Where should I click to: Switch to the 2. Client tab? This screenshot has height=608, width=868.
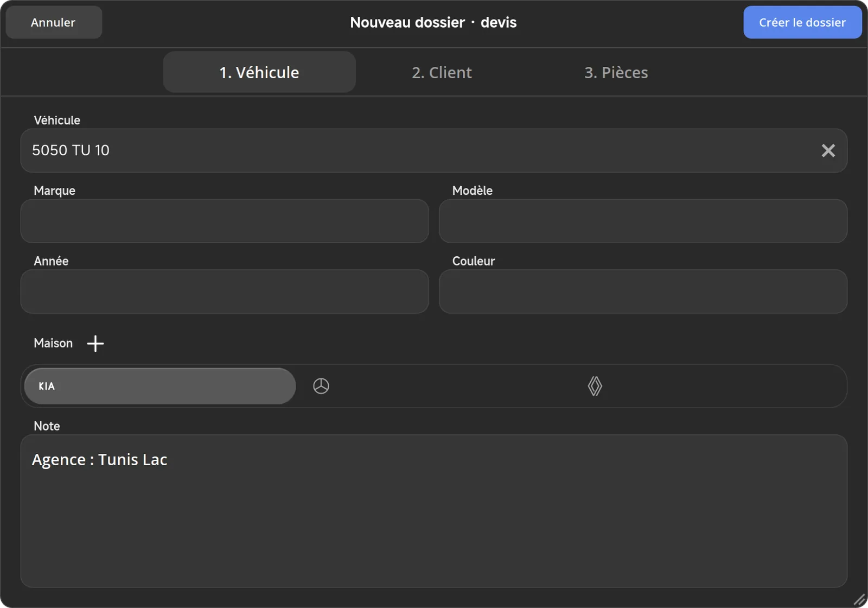(x=442, y=72)
